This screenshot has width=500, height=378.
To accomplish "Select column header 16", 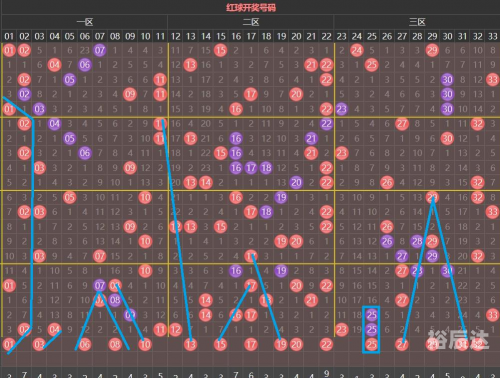I will 236,36.
